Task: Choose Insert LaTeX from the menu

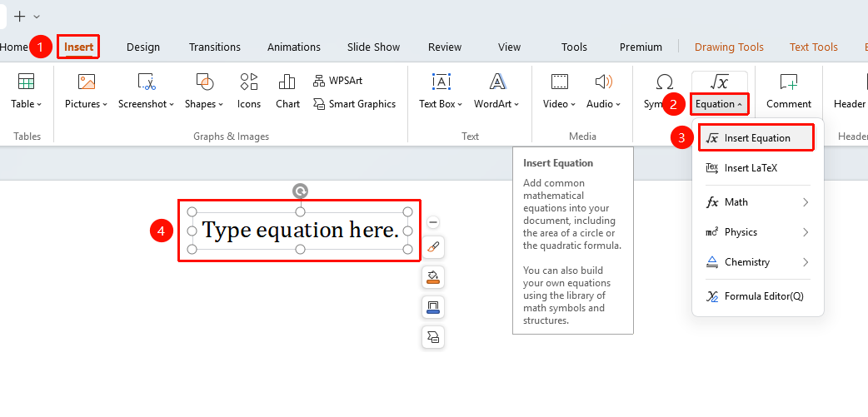Action: (x=756, y=168)
